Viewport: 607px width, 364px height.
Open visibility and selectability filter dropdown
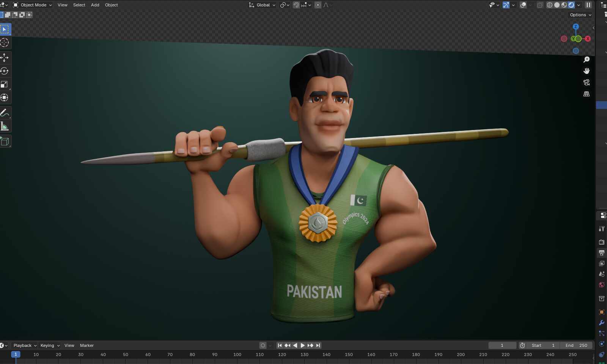(x=494, y=5)
